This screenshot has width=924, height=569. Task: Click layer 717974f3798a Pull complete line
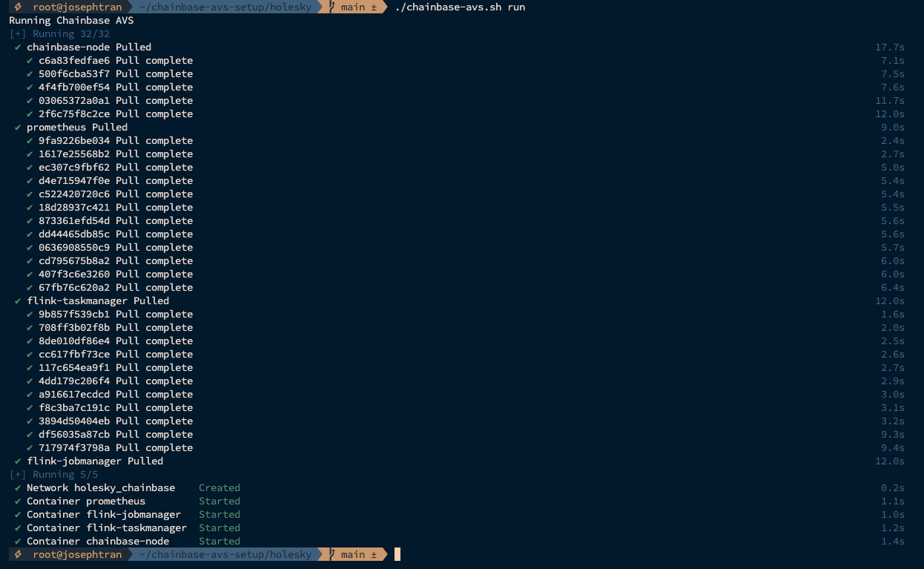115,447
